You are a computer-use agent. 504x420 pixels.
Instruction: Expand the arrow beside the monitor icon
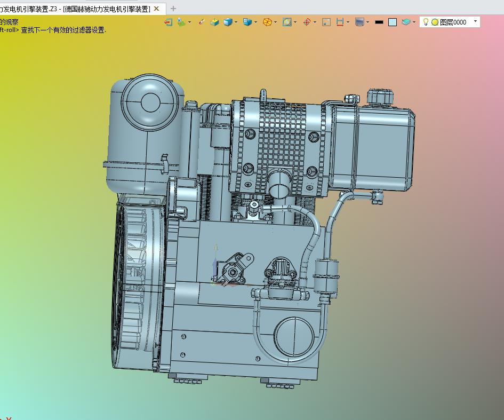pos(367,22)
